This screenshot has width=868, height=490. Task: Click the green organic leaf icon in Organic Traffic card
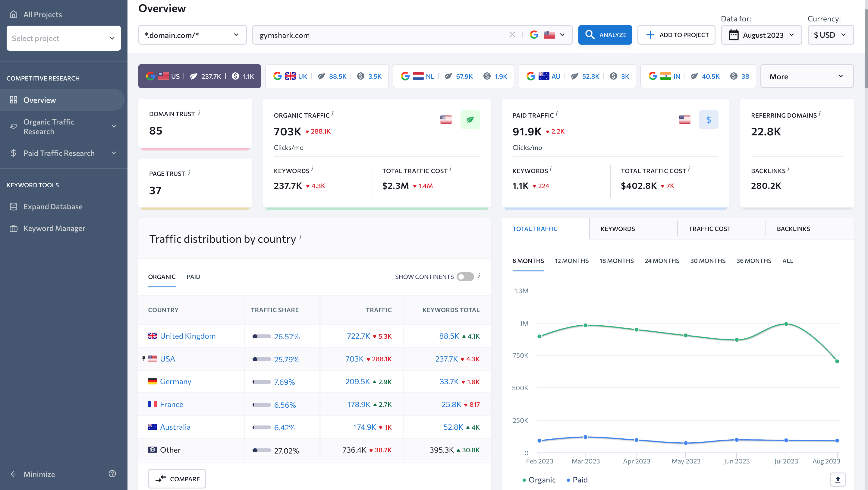point(470,119)
